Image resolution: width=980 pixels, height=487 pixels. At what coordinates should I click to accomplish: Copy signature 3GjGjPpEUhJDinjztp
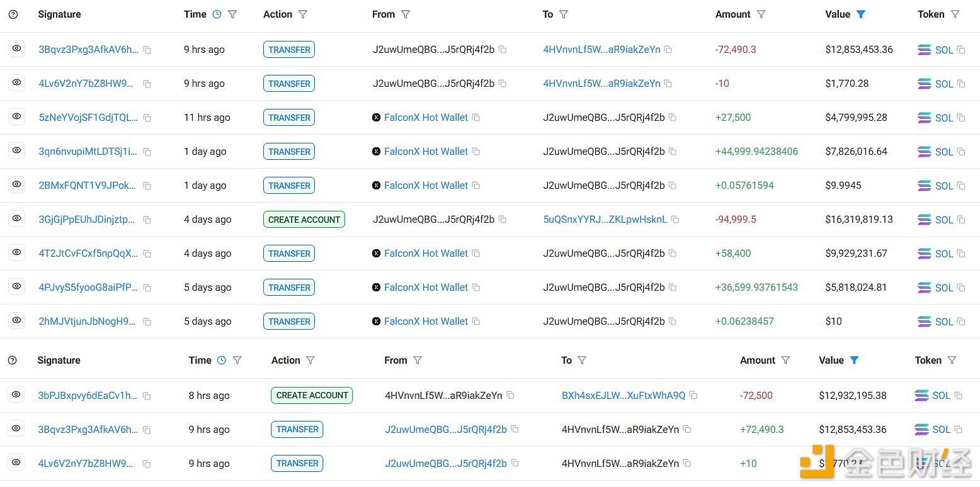click(147, 220)
